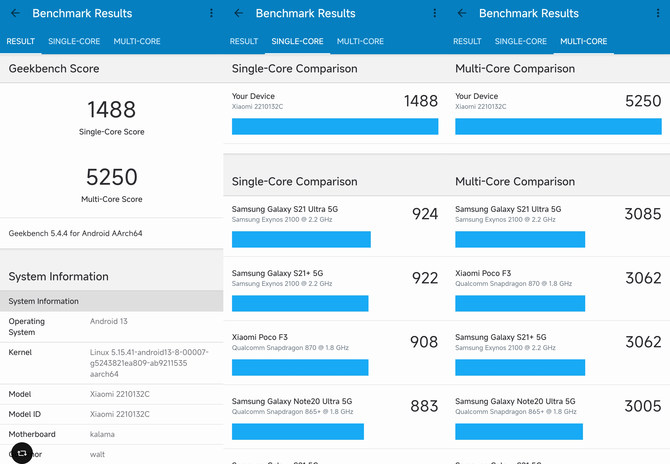
Task: Select RESULT tab in the middle panel
Action: coord(244,41)
